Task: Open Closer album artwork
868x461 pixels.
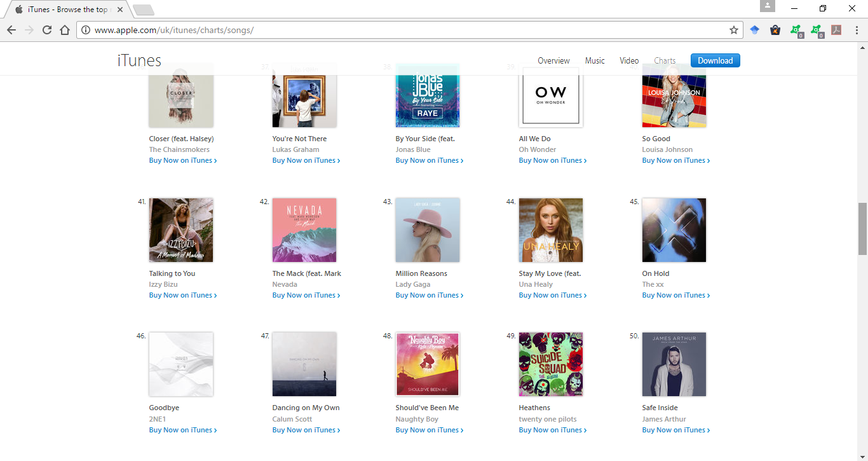Action: 181,95
